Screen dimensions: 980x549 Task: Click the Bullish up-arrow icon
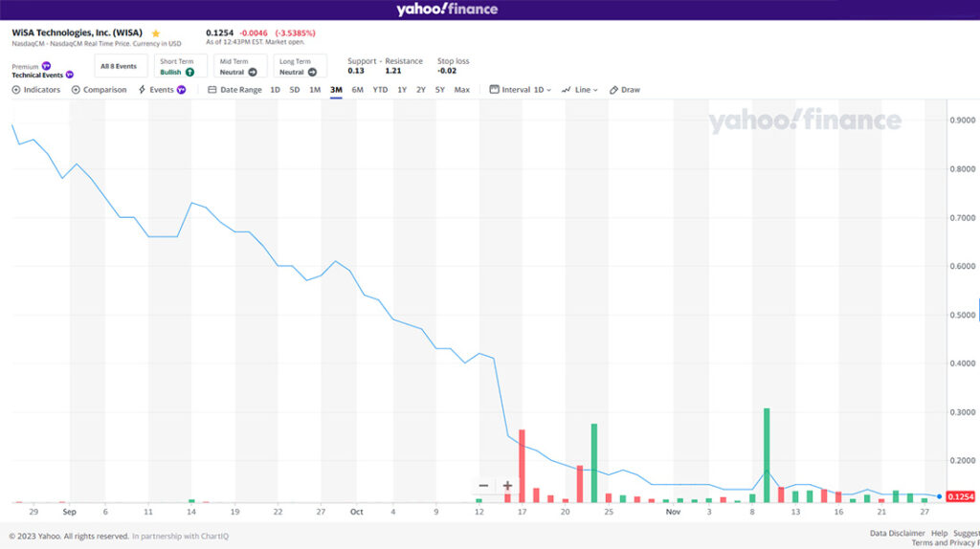click(189, 73)
